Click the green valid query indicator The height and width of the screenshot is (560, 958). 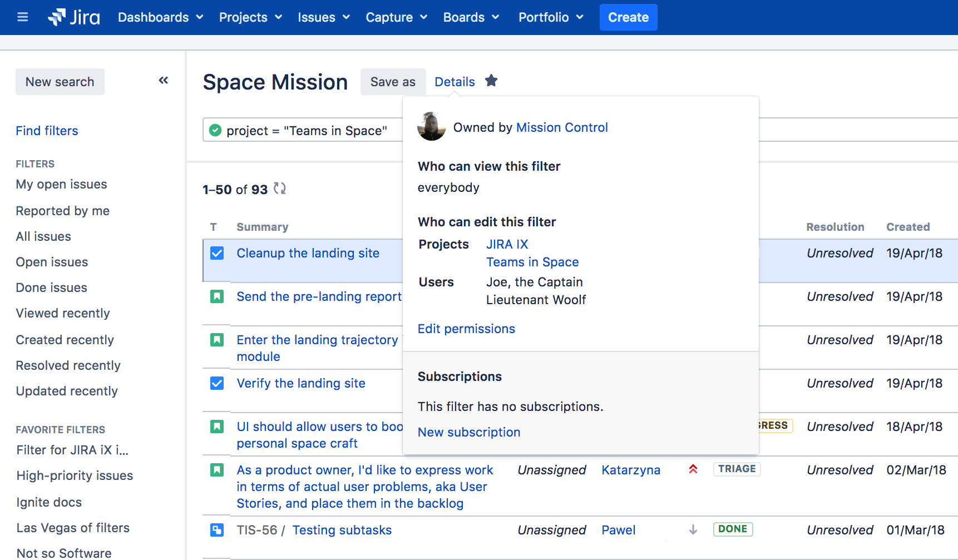coord(215,130)
